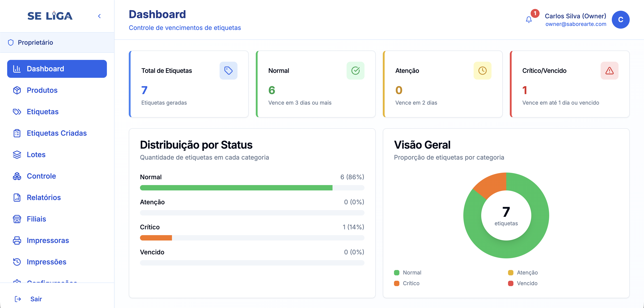
Task: Open the user avatar C circle
Action: coord(620,20)
